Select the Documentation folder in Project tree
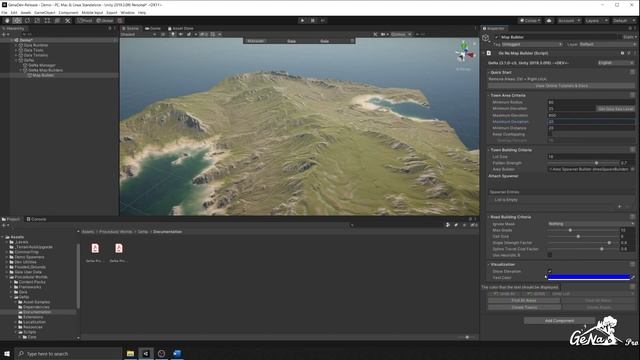Image resolution: width=640 pixels, height=360 pixels. [x=37, y=312]
